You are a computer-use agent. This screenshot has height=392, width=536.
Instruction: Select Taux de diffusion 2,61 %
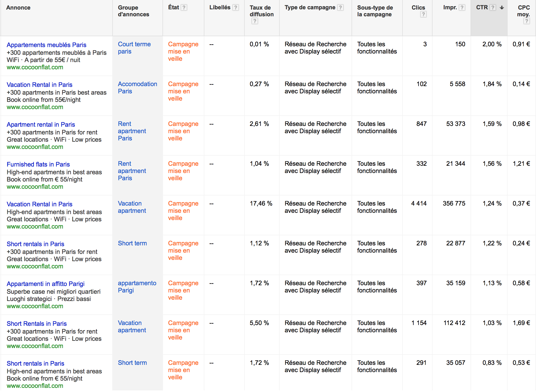259,124
